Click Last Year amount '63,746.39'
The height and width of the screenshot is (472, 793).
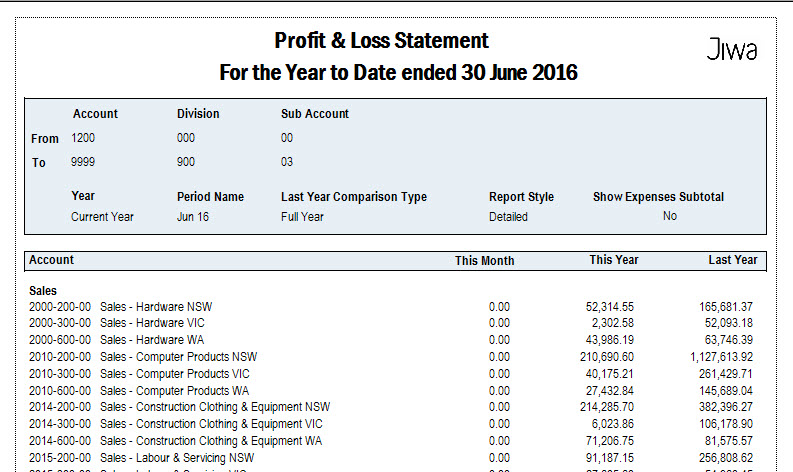[x=729, y=340]
